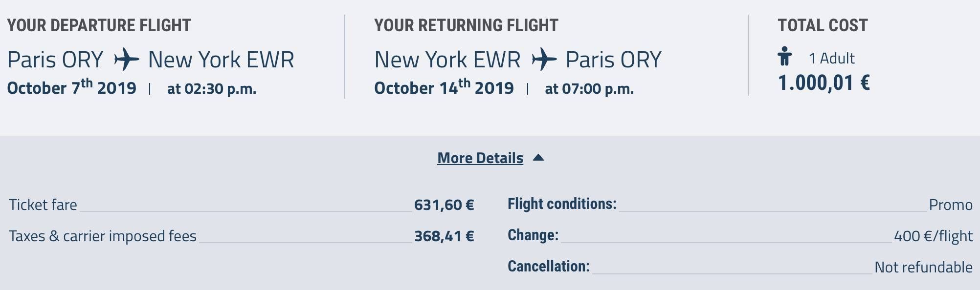The image size is (980, 290).
Task: Click the 02:30 p.m. departure time
Action: 221,89
